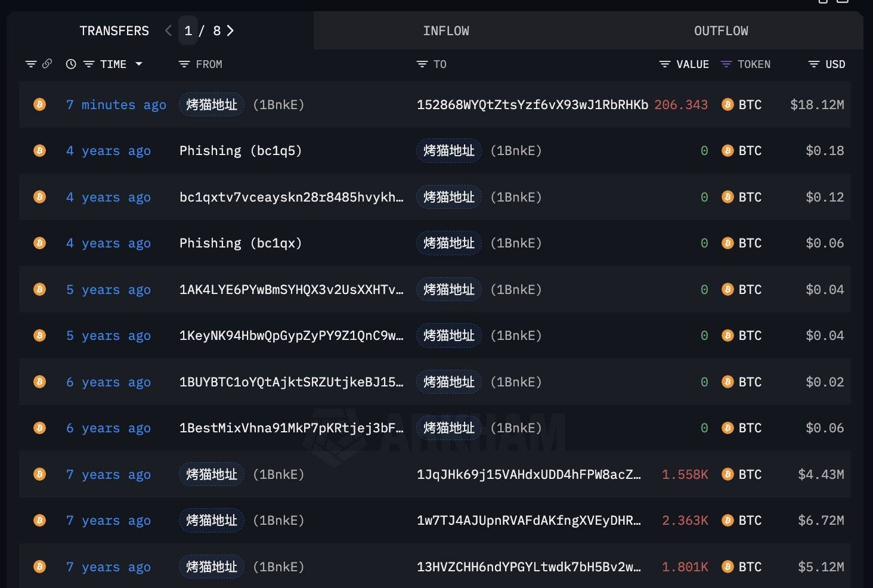Image resolution: width=873 pixels, height=588 pixels.
Task: Go to previous transfers page
Action: click(168, 30)
